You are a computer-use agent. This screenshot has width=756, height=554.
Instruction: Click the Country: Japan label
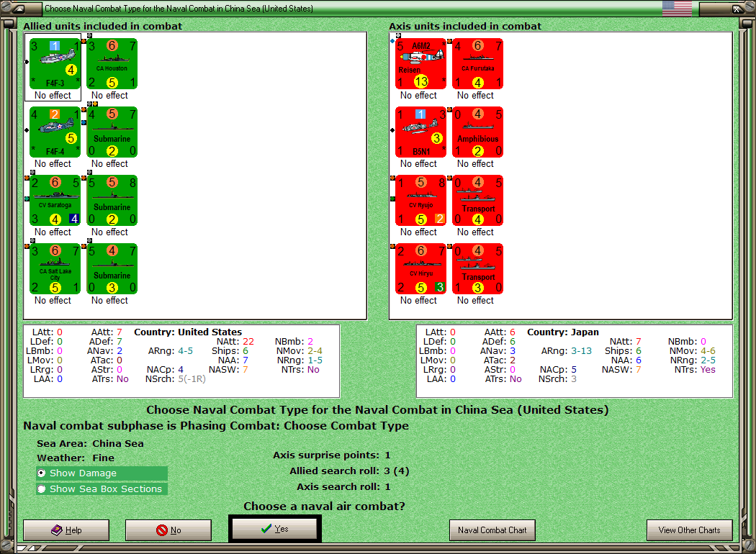(562, 332)
